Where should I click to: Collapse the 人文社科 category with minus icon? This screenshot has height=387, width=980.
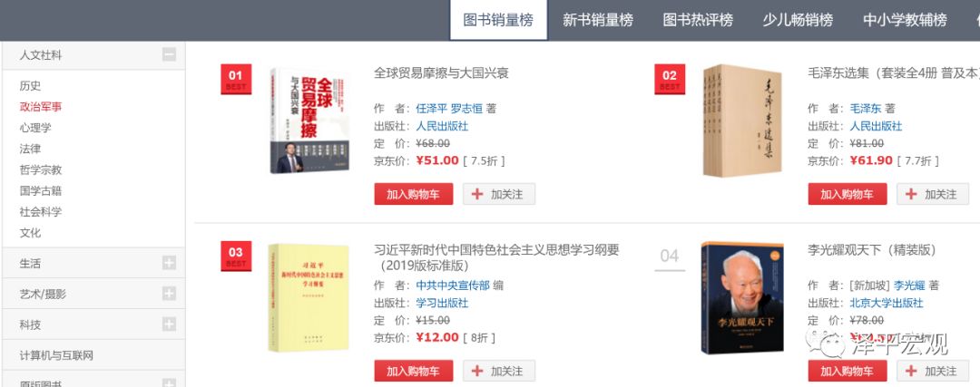[169, 55]
